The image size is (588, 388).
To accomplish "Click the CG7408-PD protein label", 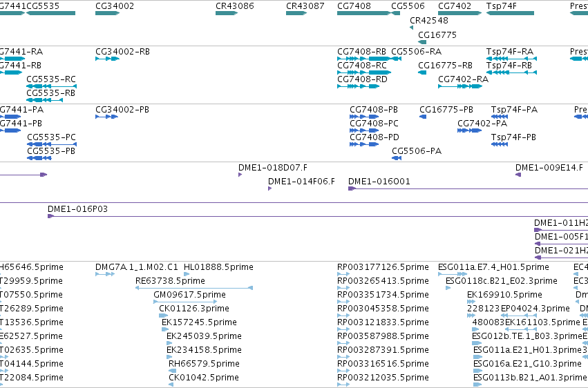I will [374, 137].
